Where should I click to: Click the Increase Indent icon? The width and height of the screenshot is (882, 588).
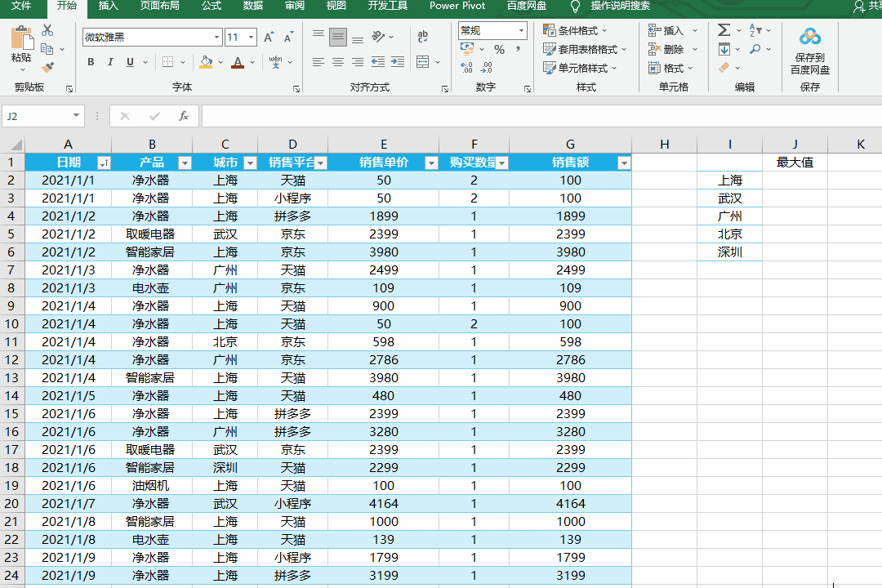[397, 62]
